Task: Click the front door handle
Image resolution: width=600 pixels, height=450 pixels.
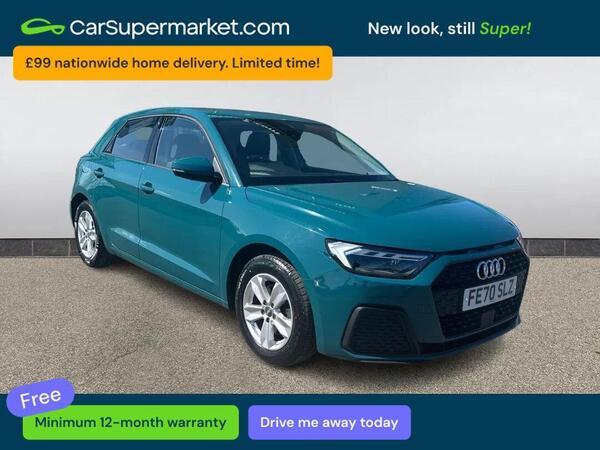Action: (x=147, y=188)
